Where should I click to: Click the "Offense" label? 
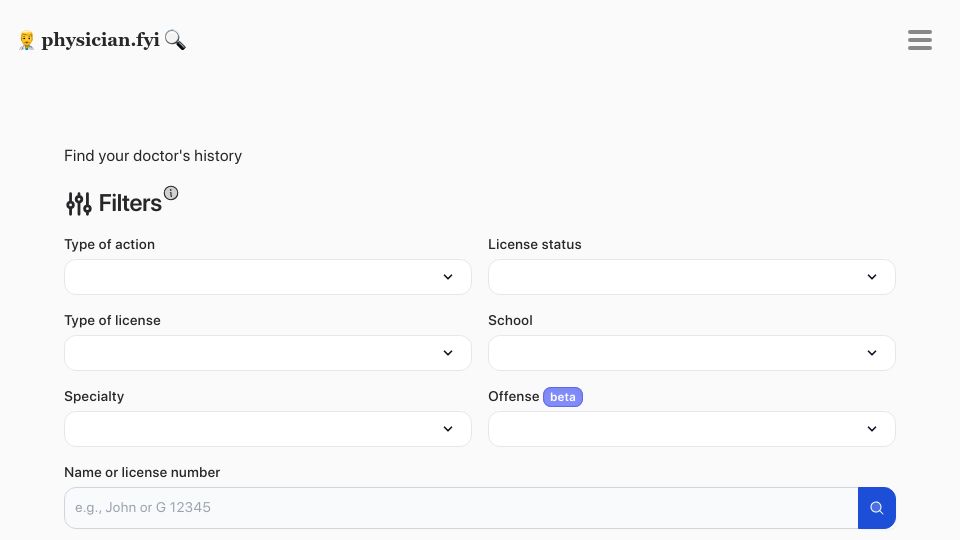pos(514,396)
